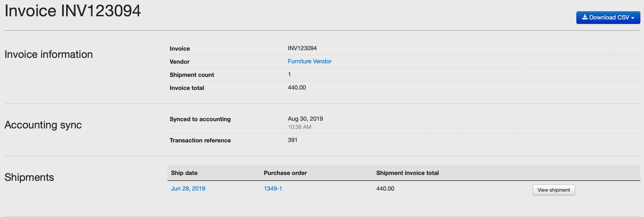Viewport: 644px width, 217px height.
Task: Click the invoice number value INV123094
Action: pos(302,48)
